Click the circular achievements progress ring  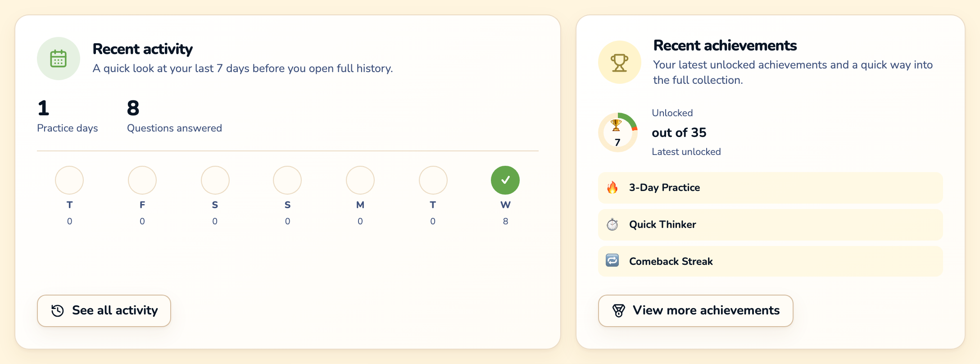[x=618, y=132]
